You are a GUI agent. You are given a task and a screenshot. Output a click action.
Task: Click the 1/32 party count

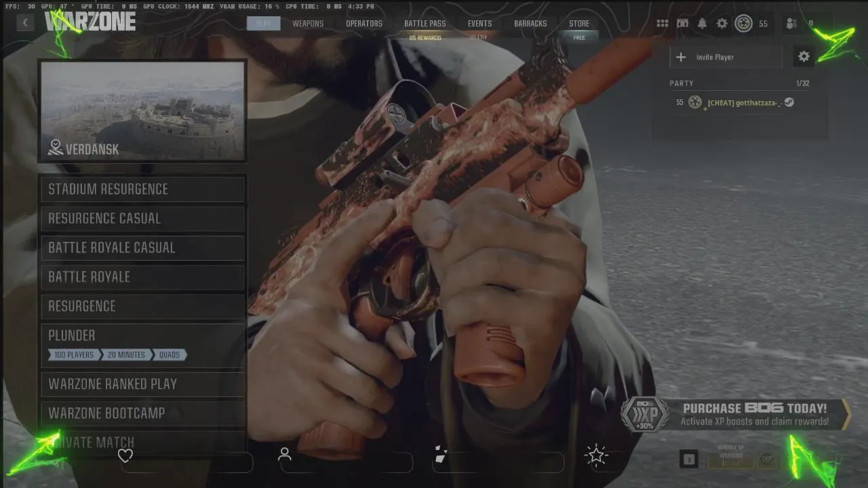tap(802, 83)
